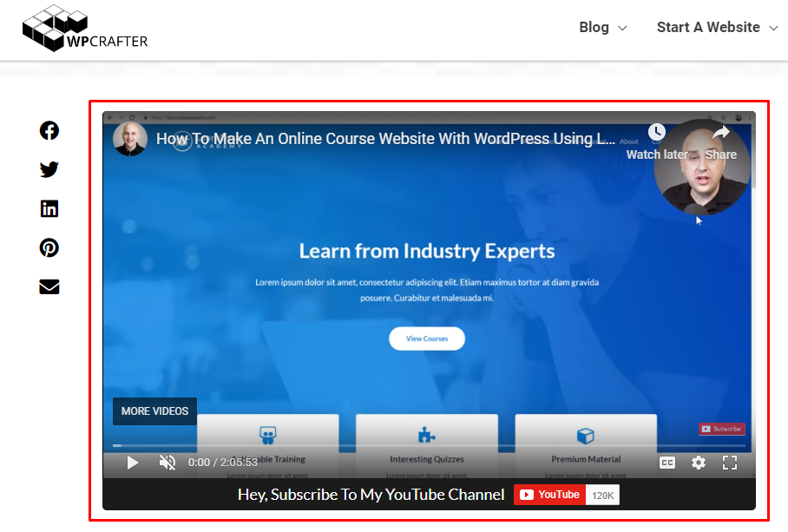This screenshot has width=788, height=532.
Task: Click the 120K subscriber count
Action: [602, 496]
